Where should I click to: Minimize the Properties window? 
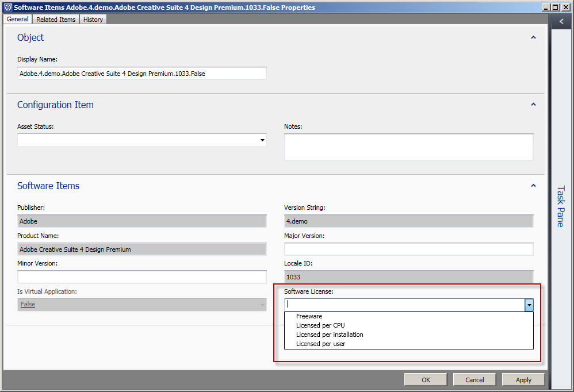[546, 7]
